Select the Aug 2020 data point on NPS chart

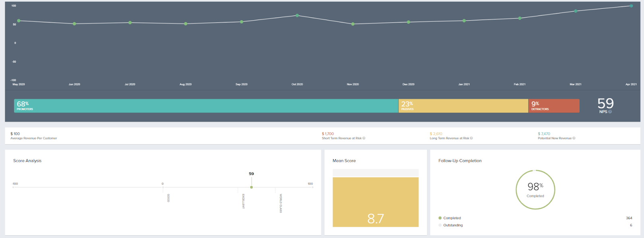(x=186, y=24)
